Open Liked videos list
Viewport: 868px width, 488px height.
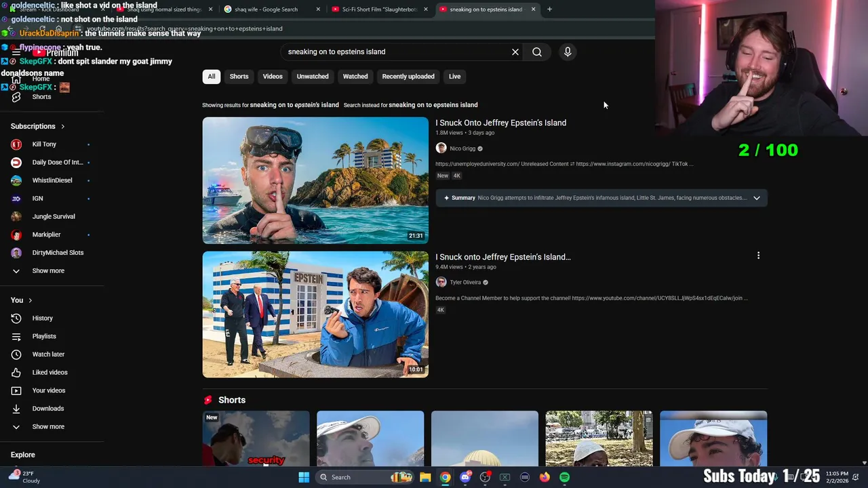point(51,372)
